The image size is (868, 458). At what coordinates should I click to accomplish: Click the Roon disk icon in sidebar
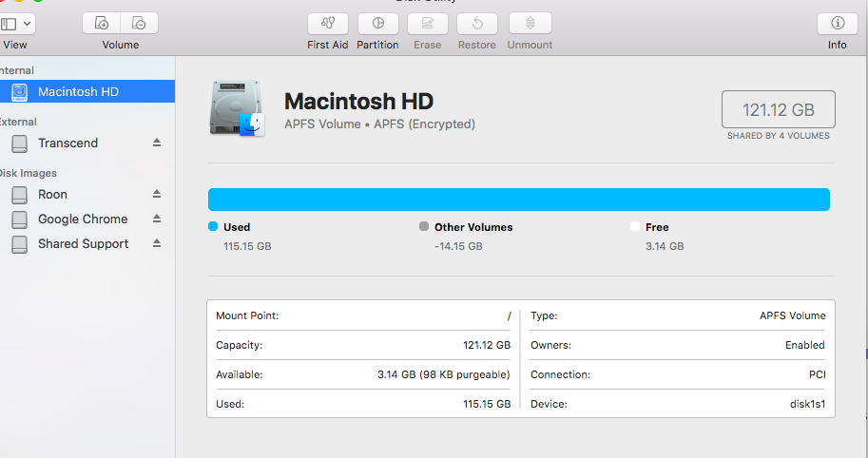pos(19,195)
